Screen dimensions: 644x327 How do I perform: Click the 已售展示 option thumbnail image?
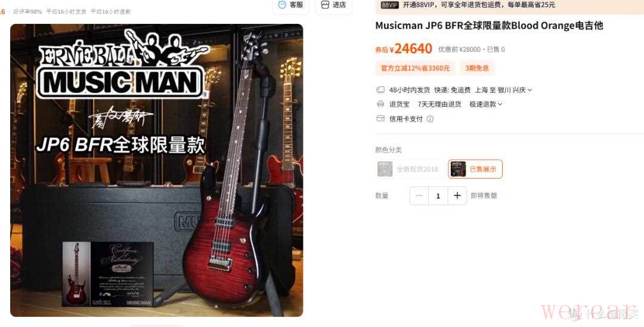tap(459, 169)
